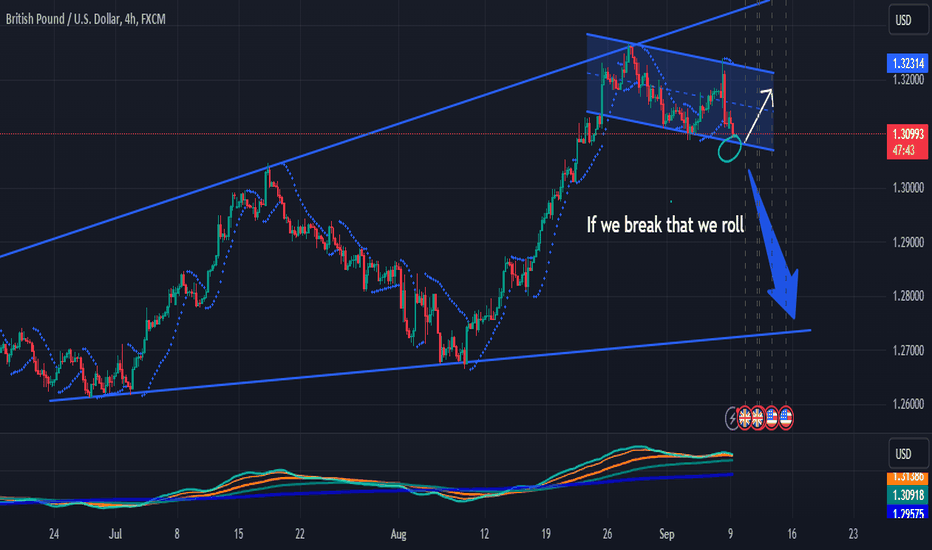Click the 26 date label on the time axis
The height and width of the screenshot is (550, 932).
pos(607,534)
